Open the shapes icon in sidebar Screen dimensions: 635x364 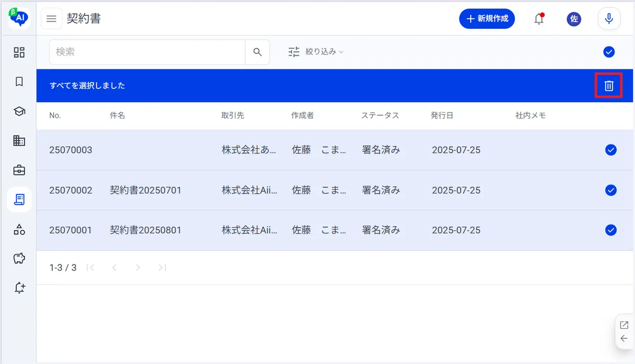click(x=19, y=229)
